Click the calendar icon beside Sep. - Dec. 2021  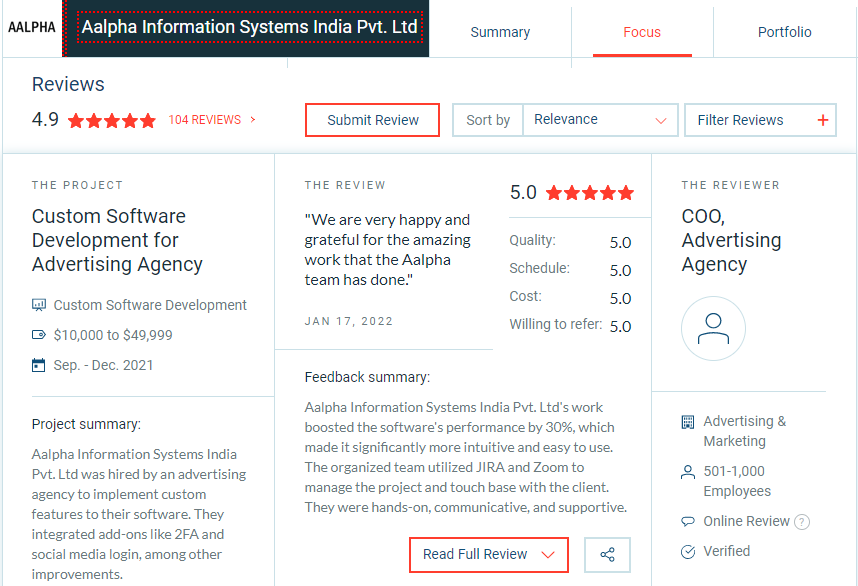(x=39, y=365)
